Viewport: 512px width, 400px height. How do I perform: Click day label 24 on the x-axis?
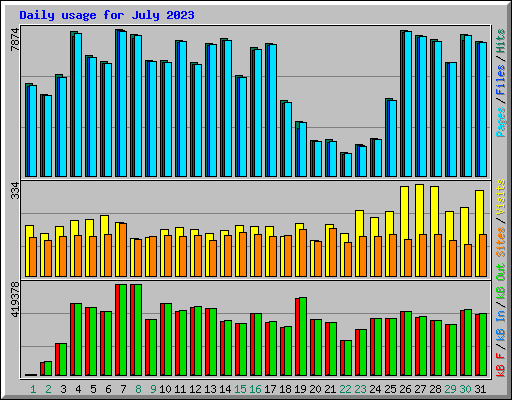[375, 389]
